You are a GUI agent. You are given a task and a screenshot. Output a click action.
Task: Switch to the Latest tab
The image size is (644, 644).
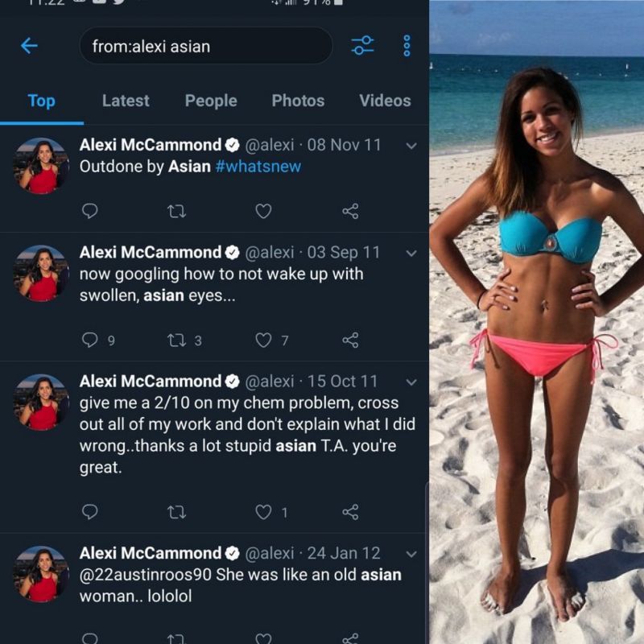coord(126,101)
